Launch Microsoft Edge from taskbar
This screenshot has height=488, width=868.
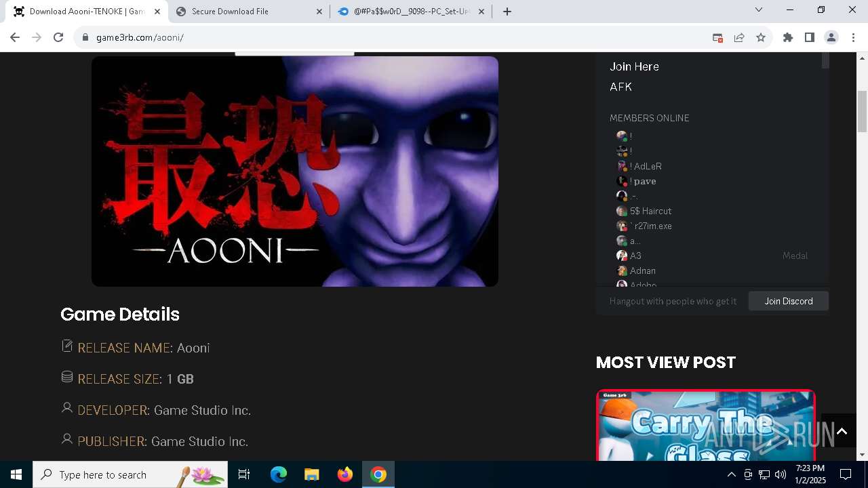click(279, 474)
